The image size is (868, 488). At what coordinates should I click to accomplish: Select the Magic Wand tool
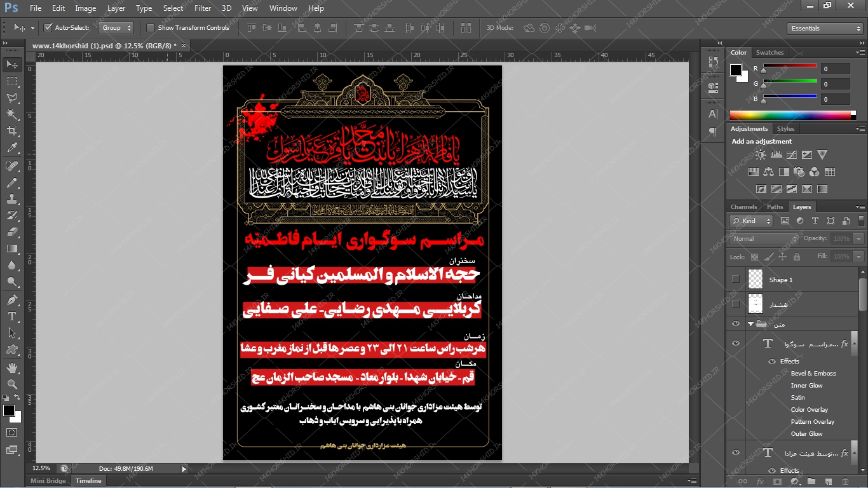pyautogui.click(x=12, y=114)
